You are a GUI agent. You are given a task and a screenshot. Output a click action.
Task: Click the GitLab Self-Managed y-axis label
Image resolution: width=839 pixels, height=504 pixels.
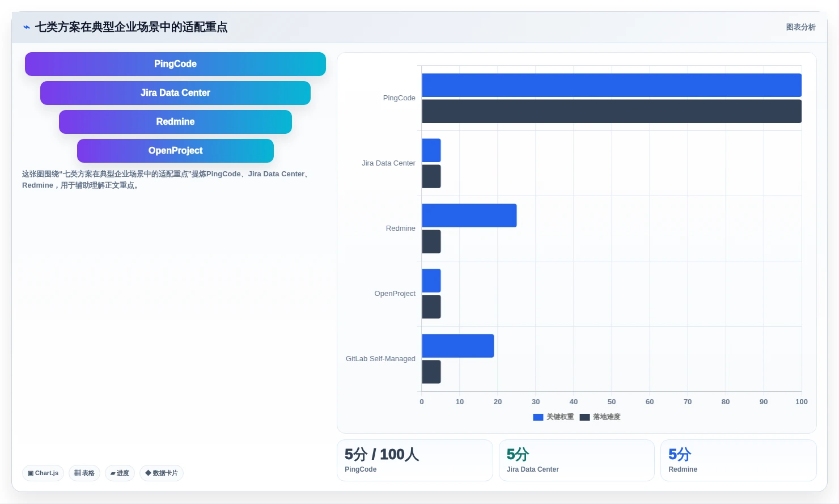pos(380,359)
